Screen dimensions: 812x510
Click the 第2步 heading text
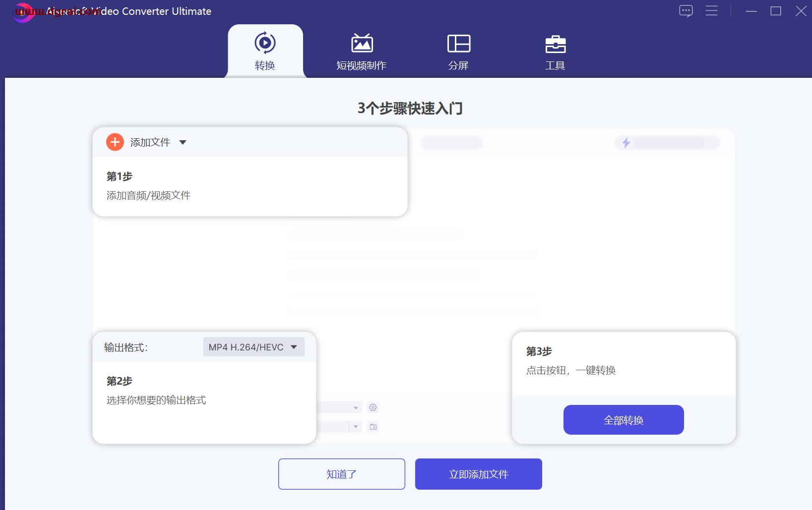coord(120,381)
